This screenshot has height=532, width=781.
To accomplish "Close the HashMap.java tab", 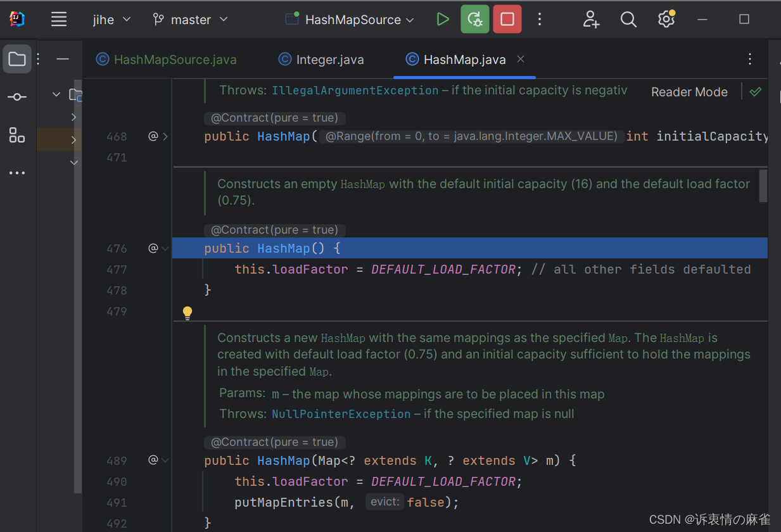I will coord(521,59).
